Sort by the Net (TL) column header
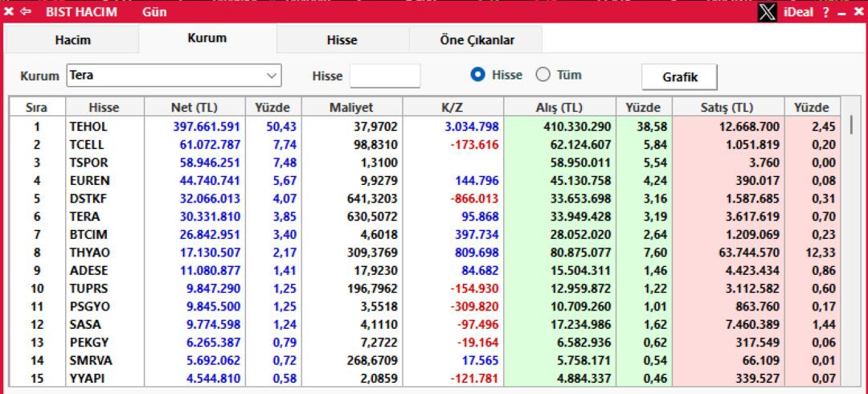 click(194, 108)
